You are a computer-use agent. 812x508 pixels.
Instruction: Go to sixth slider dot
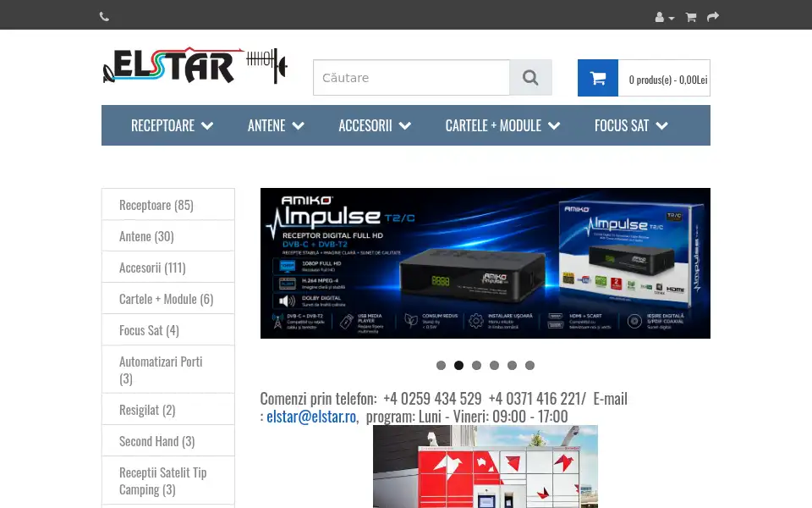click(x=529, y=366)
